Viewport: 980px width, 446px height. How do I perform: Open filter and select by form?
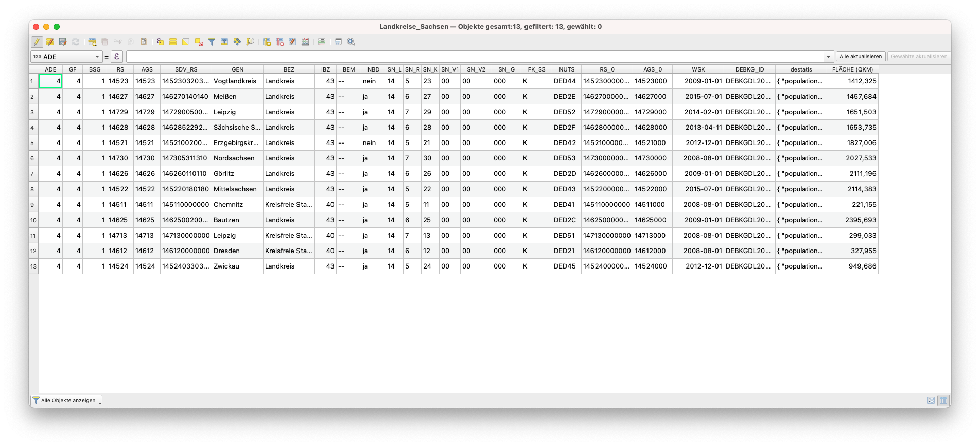click(212, 42)
